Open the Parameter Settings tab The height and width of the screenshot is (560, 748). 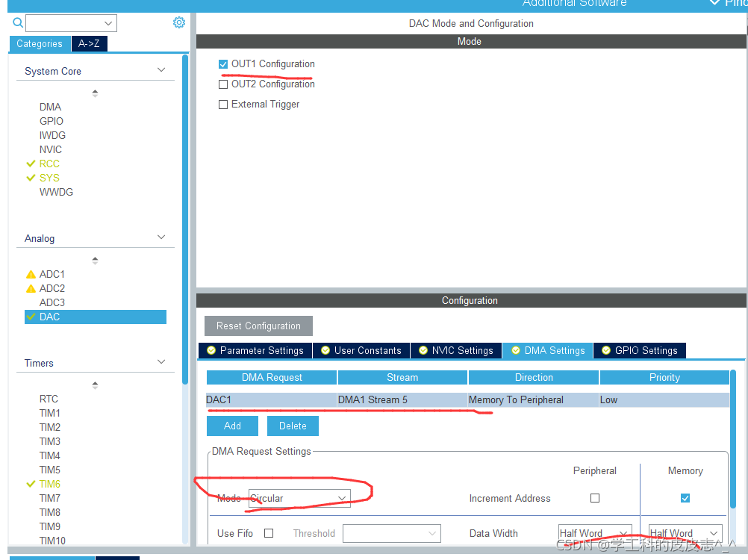(255, 351)
